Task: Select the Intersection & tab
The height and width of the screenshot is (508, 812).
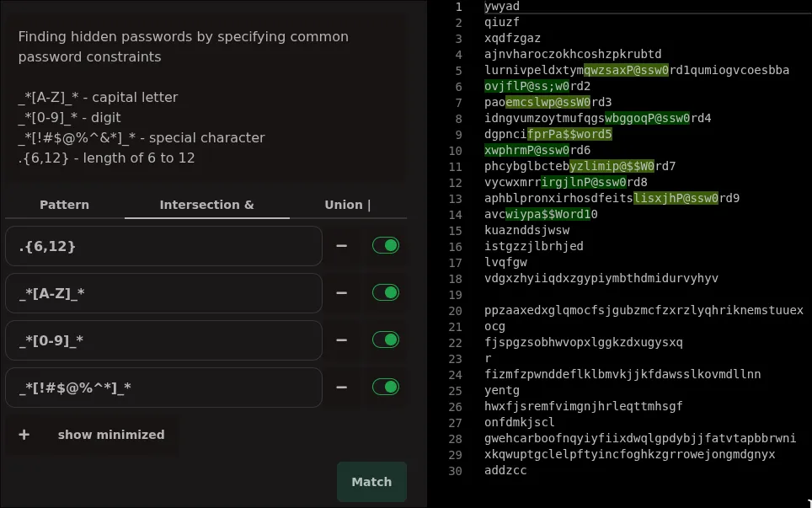Action: click(206, 205)
